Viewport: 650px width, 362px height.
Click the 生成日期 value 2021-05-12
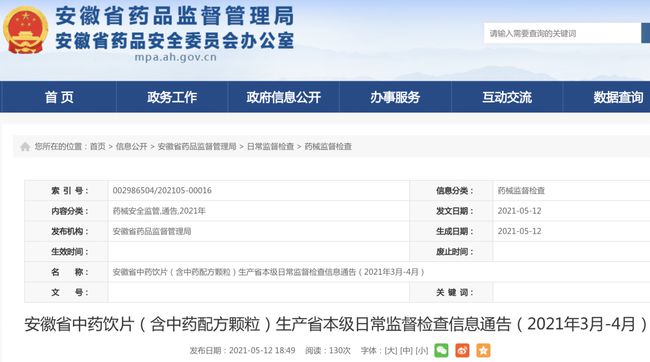point(519,231)
